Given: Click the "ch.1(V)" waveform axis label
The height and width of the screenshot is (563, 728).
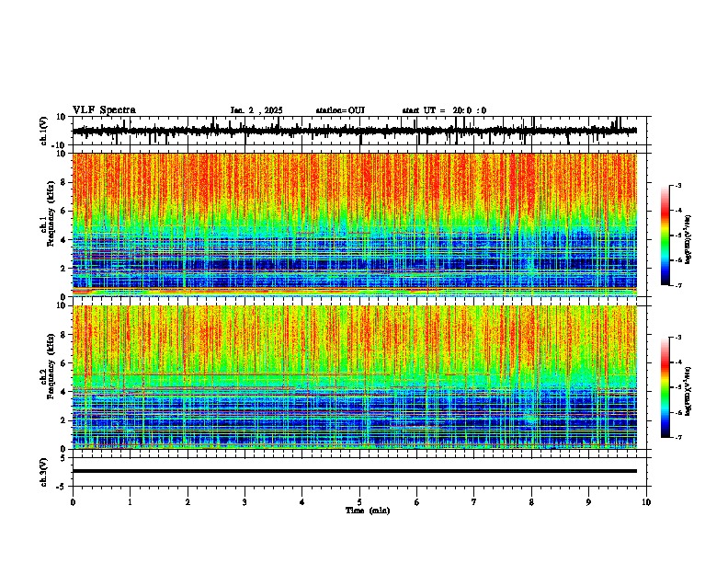Looking at the screenshot, I should (x=44, y=131).
